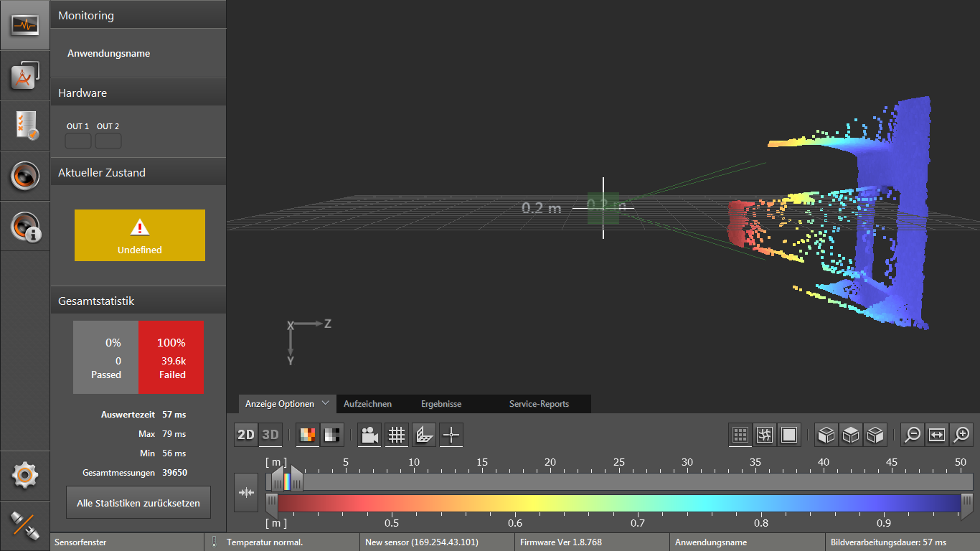980x551 pixels.
Task: Open the checklist service report icon
Action: pyautogui.click(x=24, y=126)
